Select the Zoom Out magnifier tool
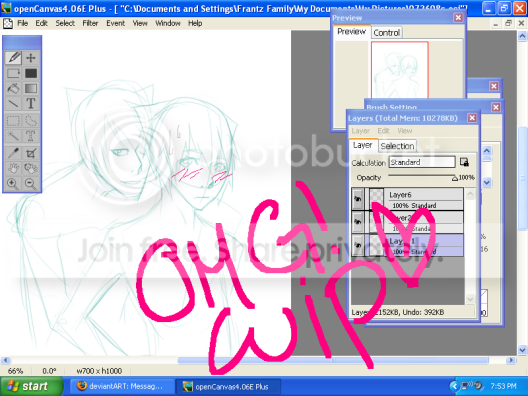Image resolution: width=528 pixels, height=396 pixels. pos(31,184)
